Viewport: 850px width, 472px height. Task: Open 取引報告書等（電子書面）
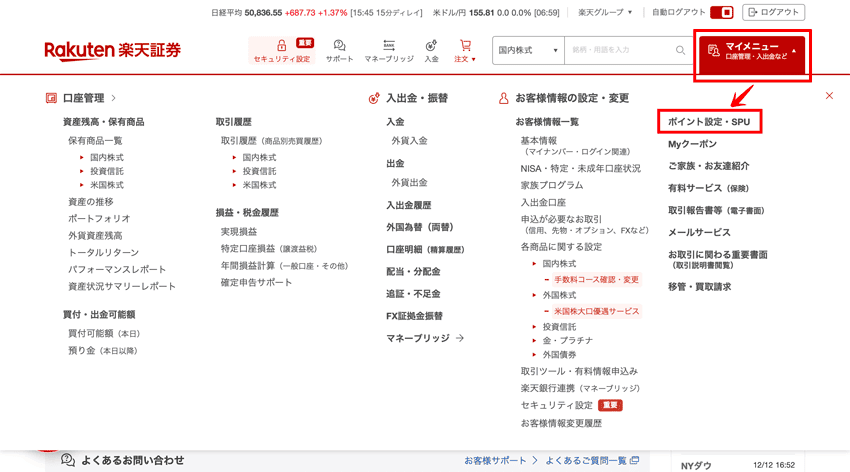(716, 211)
